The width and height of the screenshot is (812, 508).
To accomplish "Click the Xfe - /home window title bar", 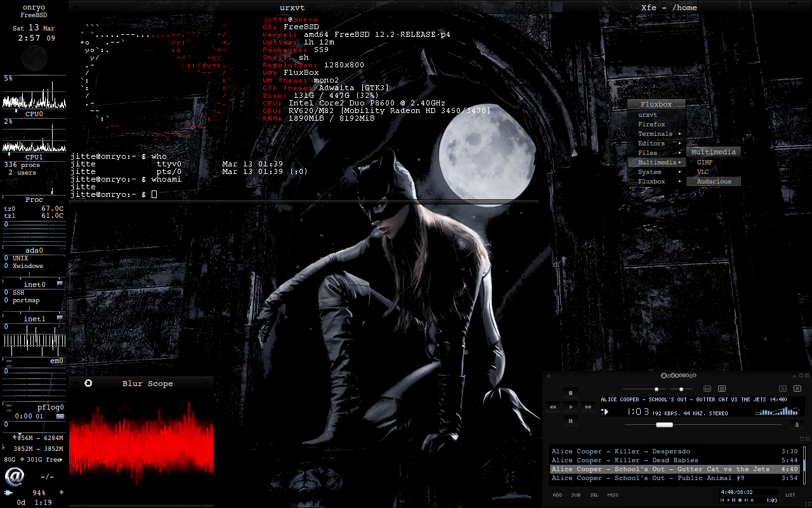I will click(669, 8).
